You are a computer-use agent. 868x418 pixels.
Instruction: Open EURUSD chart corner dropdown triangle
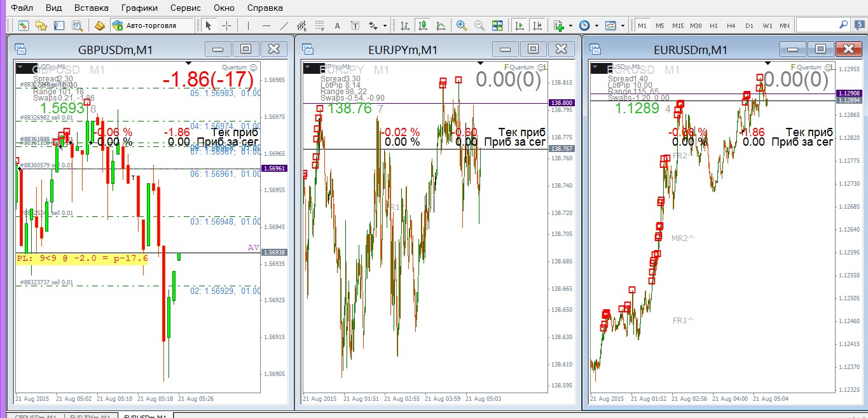coord(595,67)
